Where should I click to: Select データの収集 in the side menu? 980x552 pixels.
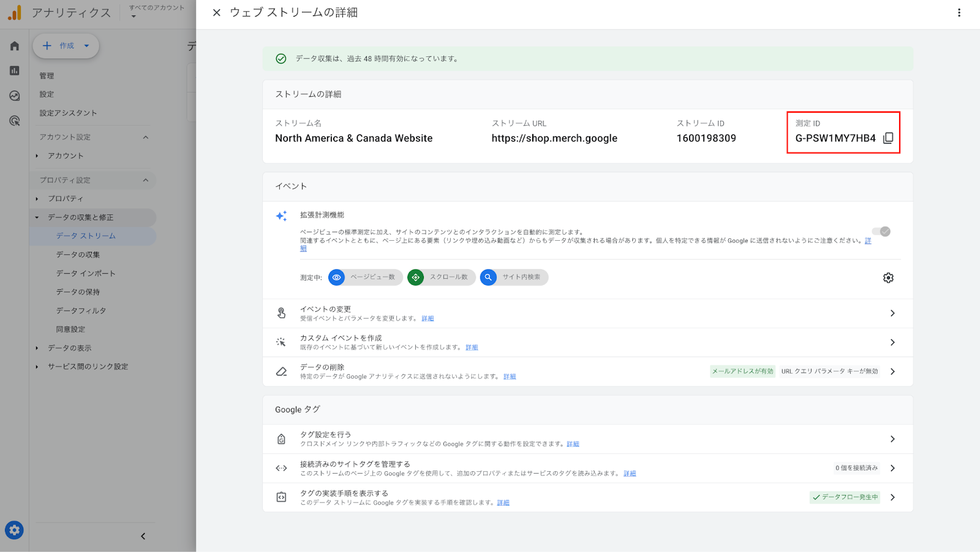point(78,255)
